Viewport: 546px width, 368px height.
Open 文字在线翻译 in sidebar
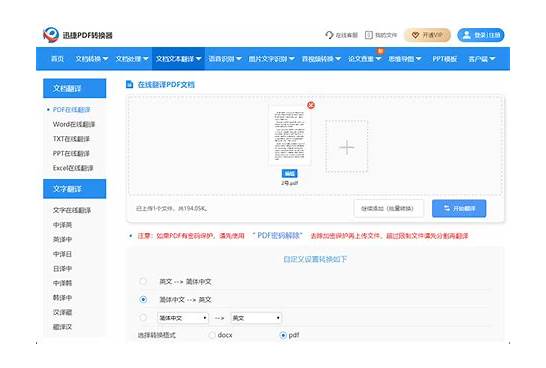click(x=72, y=210)
